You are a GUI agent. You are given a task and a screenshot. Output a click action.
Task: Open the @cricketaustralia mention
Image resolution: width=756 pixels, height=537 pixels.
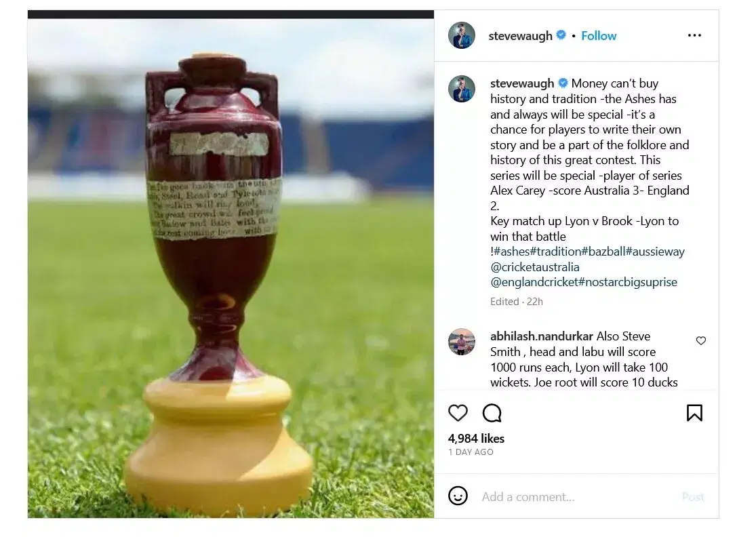click(x=535, y=267)
